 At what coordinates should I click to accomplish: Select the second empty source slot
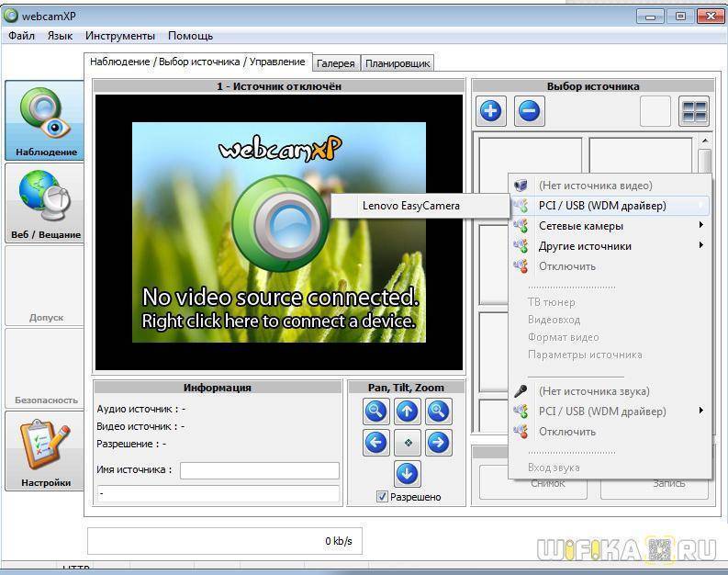tap(641, 155)
